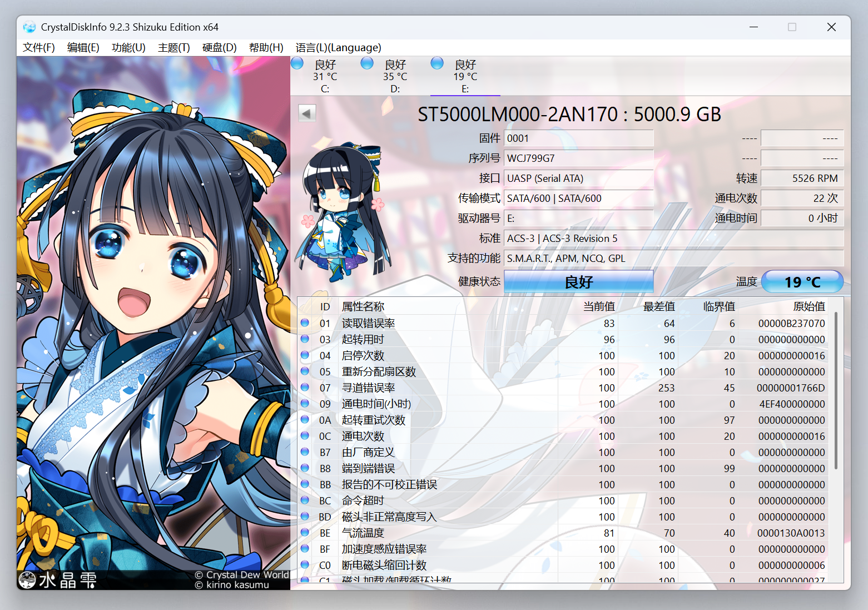Click the 当前值 column header
The width and height of the screenshot is (868, 610).
point(599,306)
